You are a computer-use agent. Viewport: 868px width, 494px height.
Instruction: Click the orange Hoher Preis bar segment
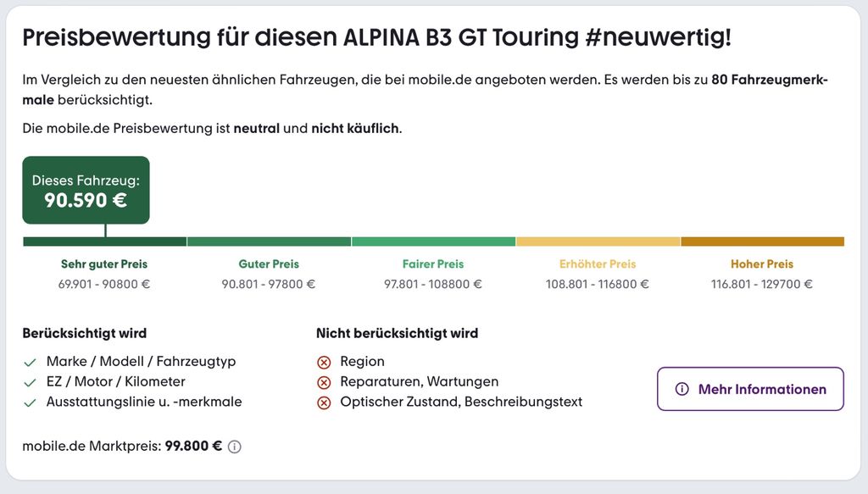click(762, 241)
